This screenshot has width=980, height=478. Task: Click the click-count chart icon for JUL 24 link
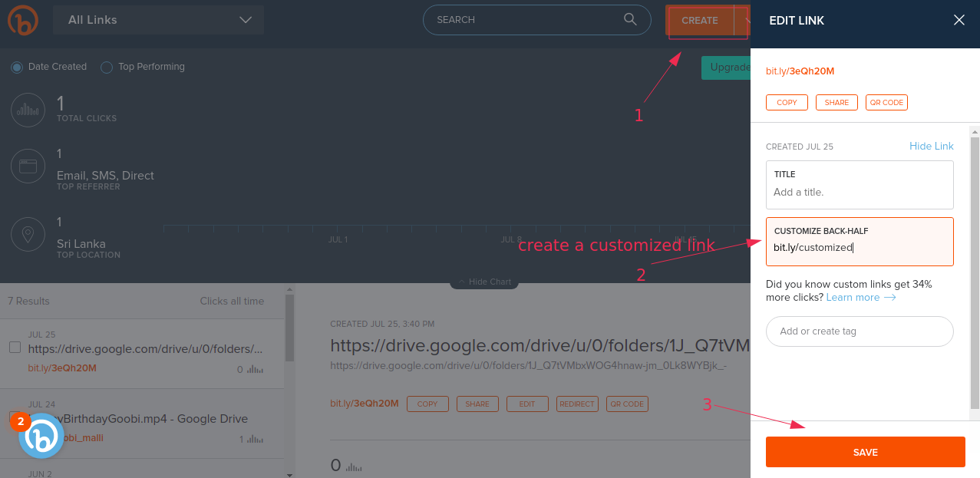(x=256, y=440)
